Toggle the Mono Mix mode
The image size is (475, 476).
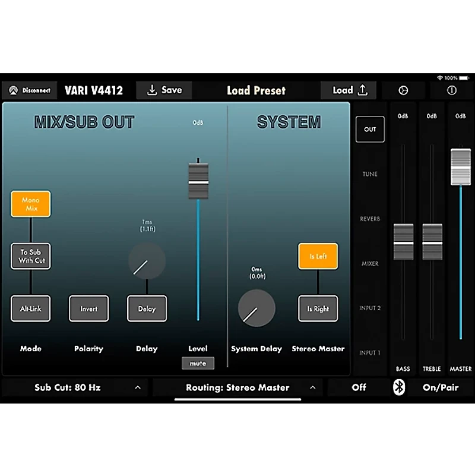click(x=30, y=204)
